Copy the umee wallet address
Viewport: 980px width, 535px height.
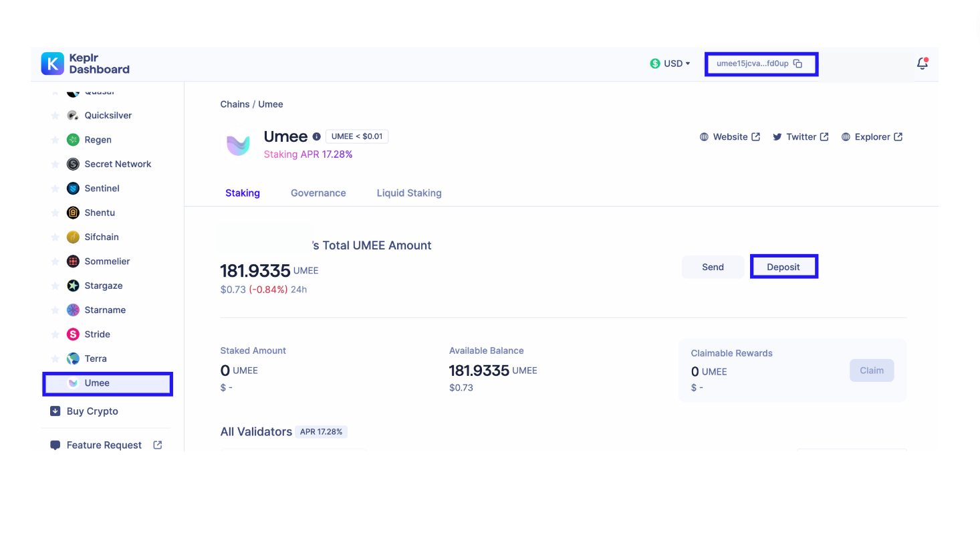point(798,64)
